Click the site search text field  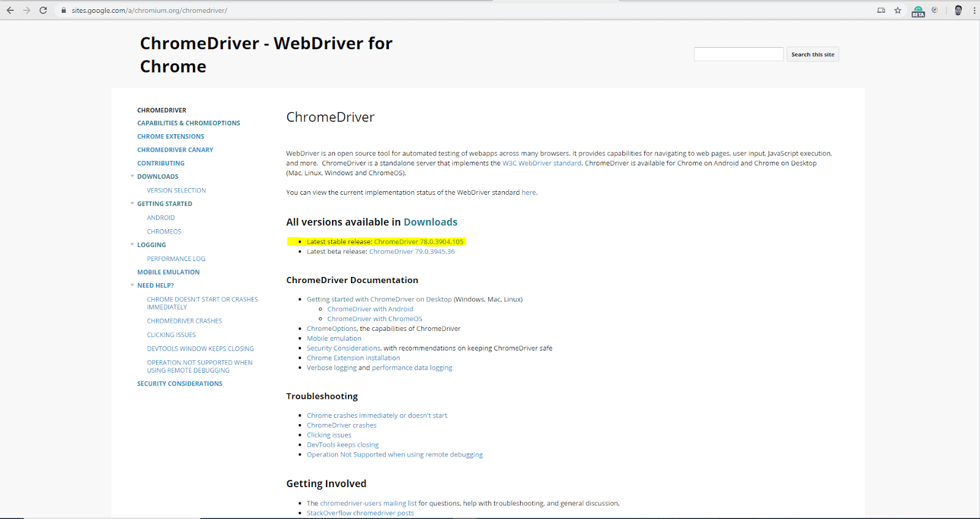[738, 55]
